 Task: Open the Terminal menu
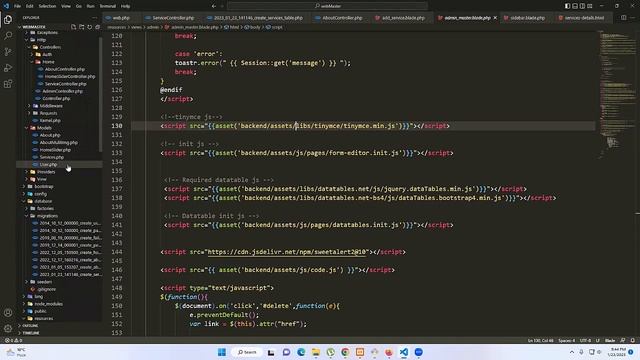click(x=108, y=6)
